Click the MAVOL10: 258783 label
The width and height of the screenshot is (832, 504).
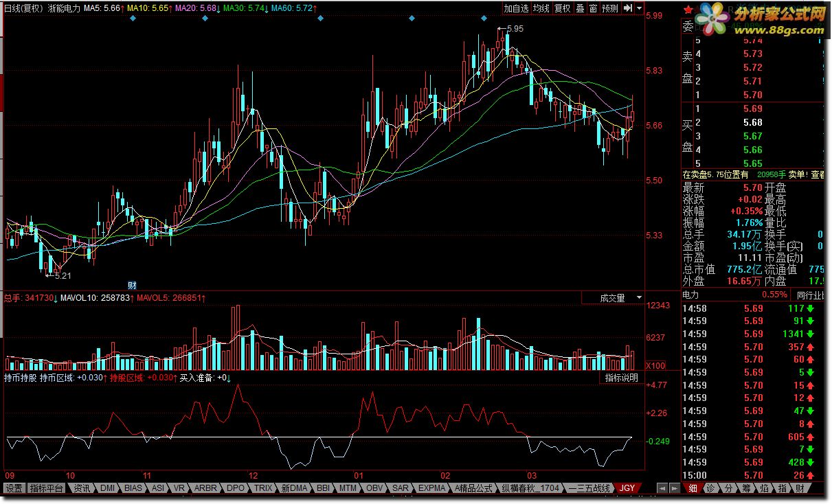[95, 298]
